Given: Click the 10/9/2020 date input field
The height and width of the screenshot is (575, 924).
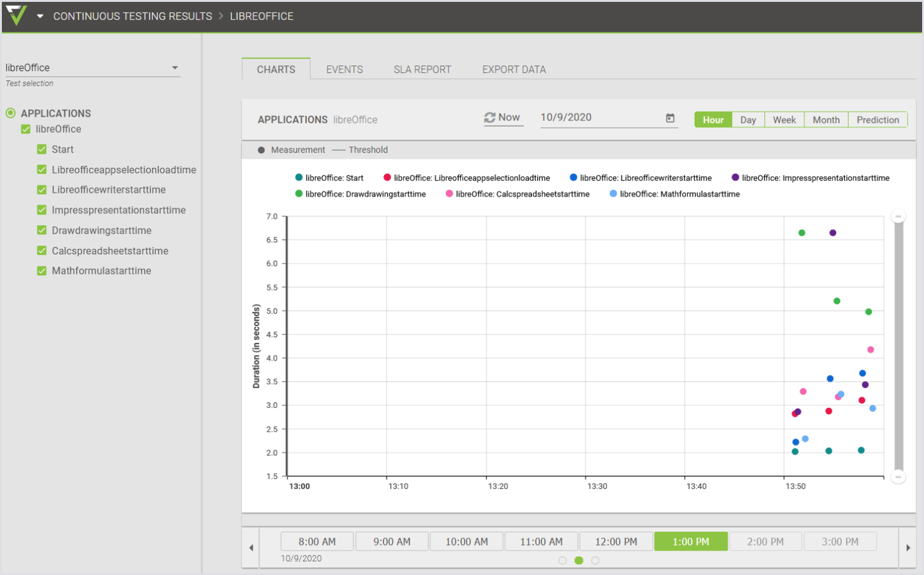Looking at the screenshot, I should point(599,117).
